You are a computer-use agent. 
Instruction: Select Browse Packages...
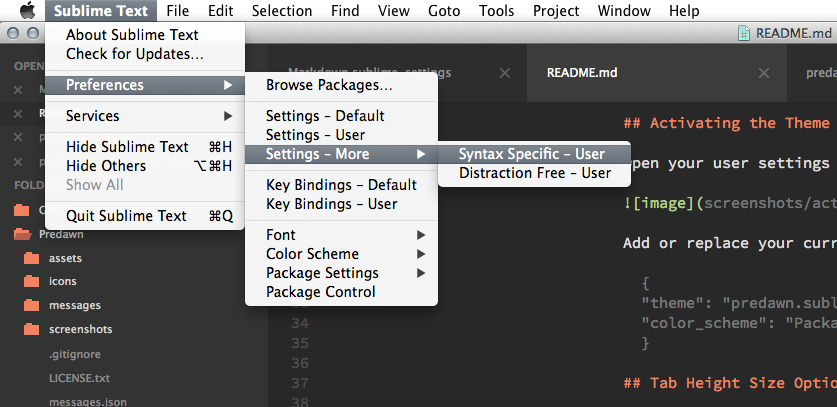[x=341, y=85]
